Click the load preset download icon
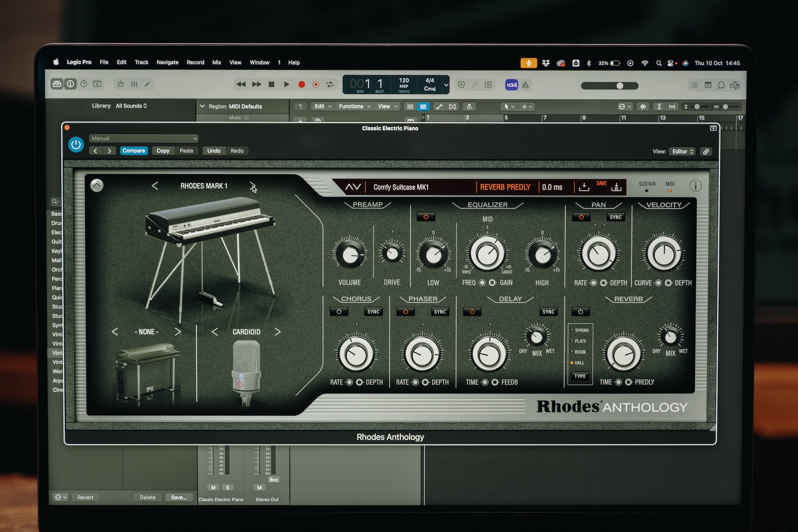Viewport: 798px width, 532px height. point(584,187)
